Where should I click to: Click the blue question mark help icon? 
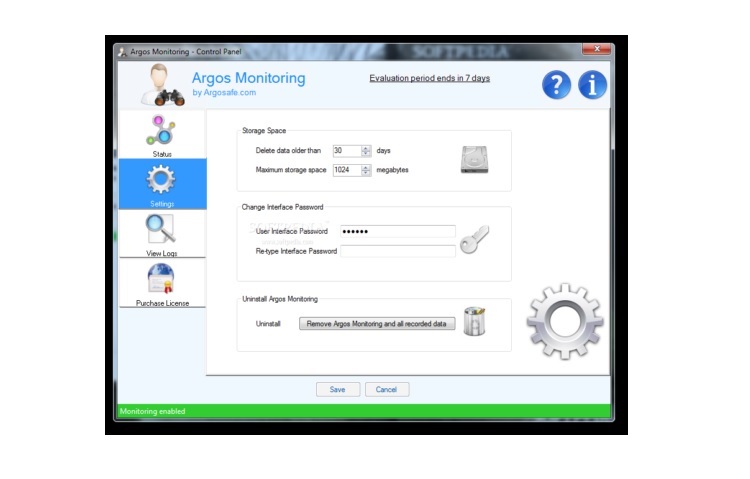tap(556, 85)
